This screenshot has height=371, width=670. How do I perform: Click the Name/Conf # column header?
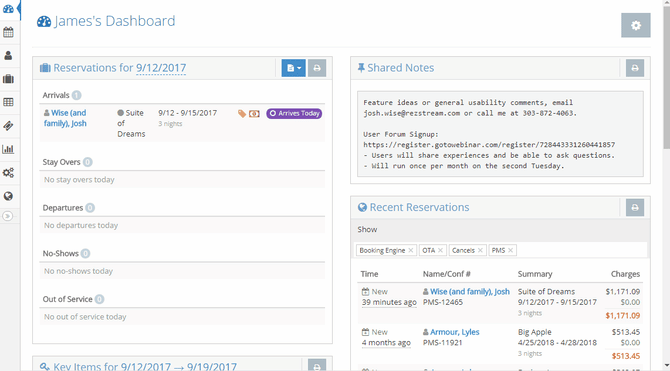(x=447, y=274)
